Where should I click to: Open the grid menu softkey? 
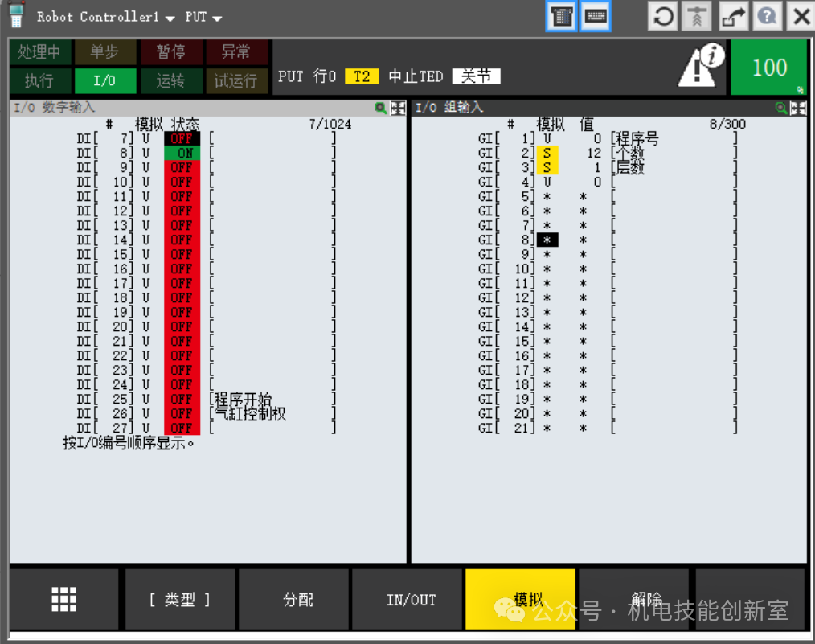(x=64, y=599)
